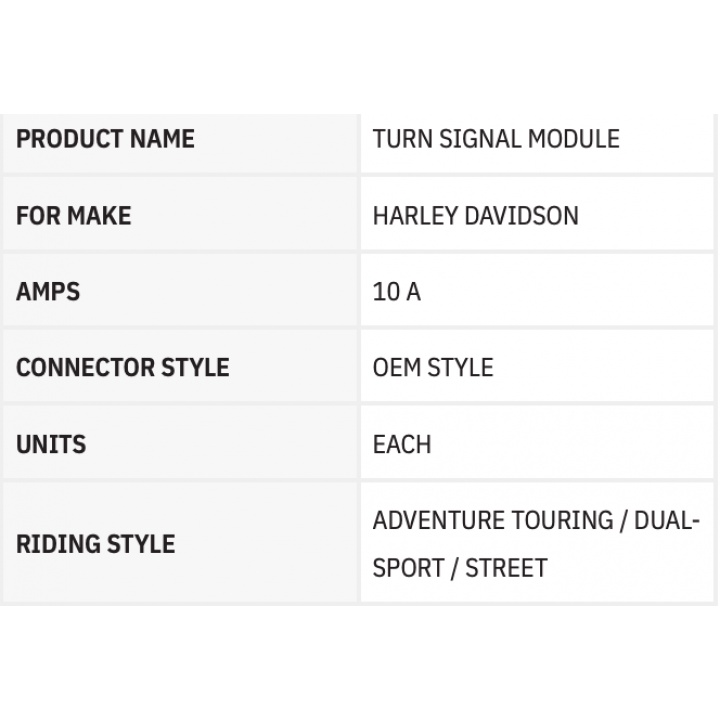Click the word OEM in connector value
This screenshot has width=720, height=720.
396,367
